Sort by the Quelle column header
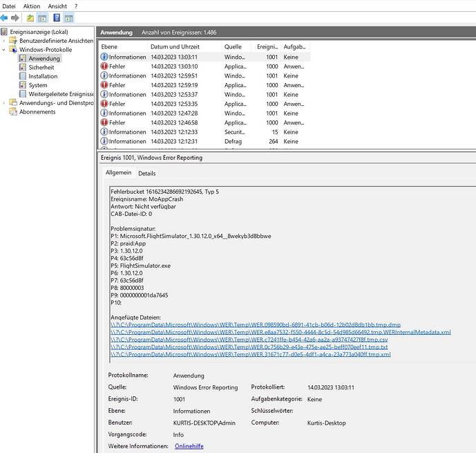476x453 pixels. pos(233,47)
